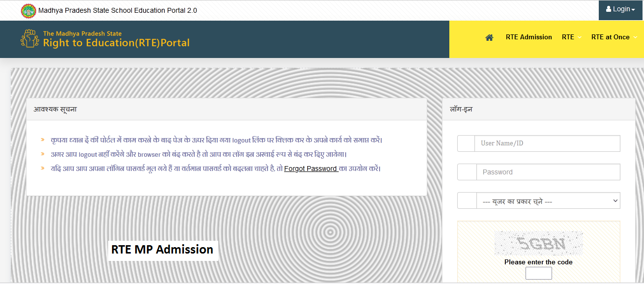644x284 pixels.
Task: Click the Madhya Pradesh emblem logo
Action: 28,10
